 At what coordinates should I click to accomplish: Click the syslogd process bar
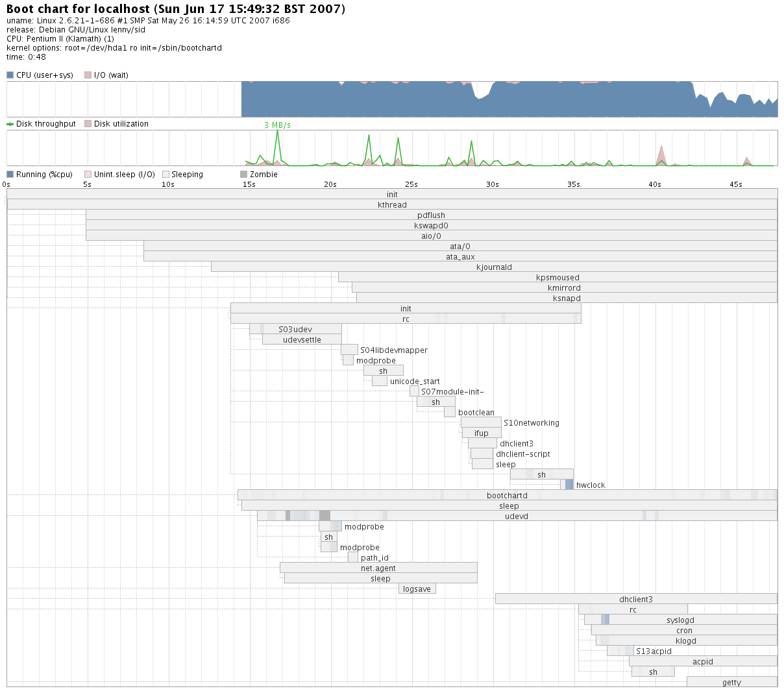[680, 620]
